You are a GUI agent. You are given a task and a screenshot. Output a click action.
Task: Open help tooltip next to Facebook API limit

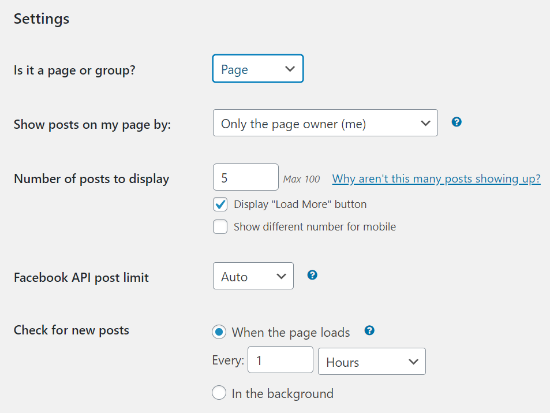click(312, 275)
